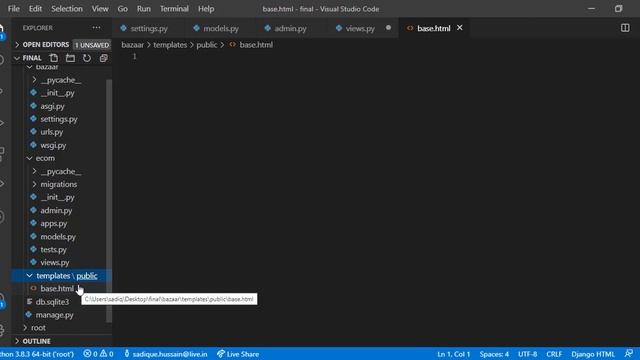Click sadique.hussain@live.in account in status bar
This screenshot has width=640, height=360.
pyautogui.click(x=166, y=354)
